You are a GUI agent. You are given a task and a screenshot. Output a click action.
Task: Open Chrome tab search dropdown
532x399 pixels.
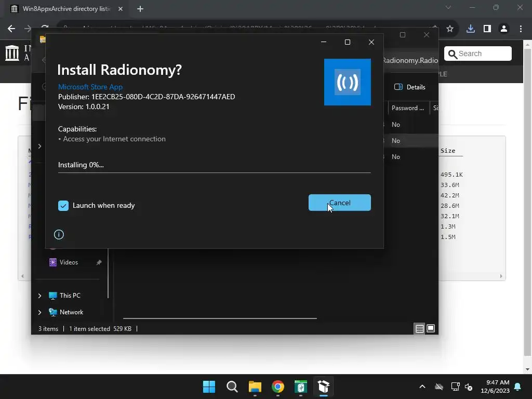click(448, 7)
